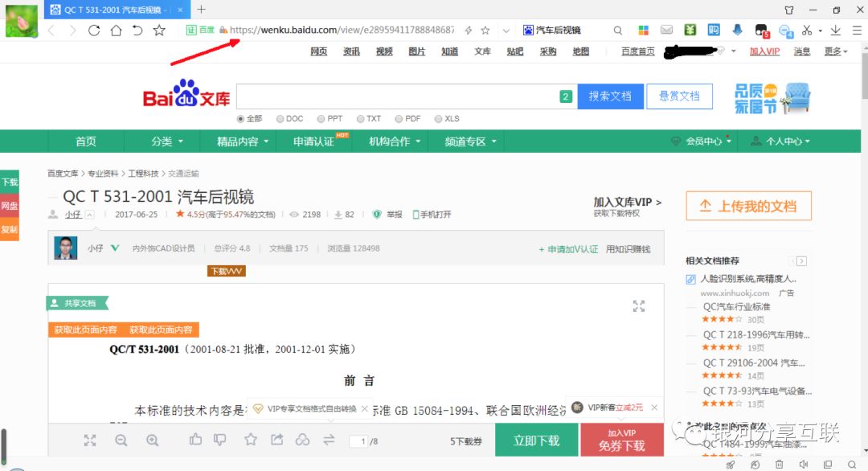
Task: Open the 申请认证 navigation item
Action: (x=314, y=141)
